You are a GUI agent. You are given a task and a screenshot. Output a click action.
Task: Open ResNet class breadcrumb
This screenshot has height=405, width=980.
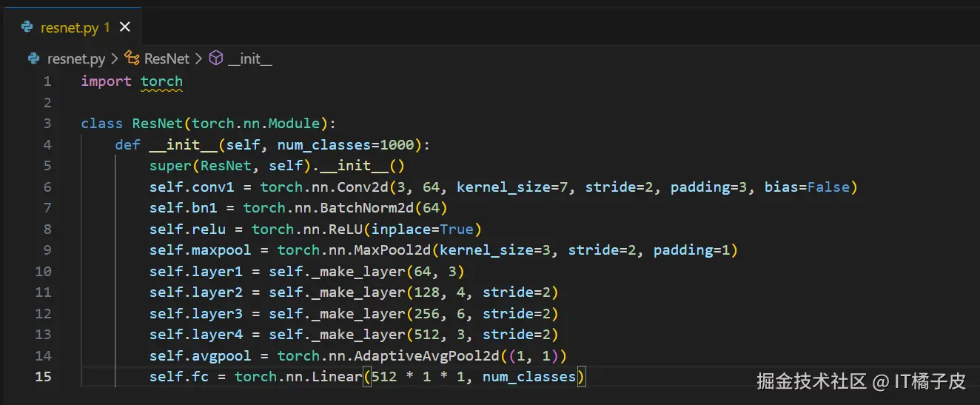point(167,58)
